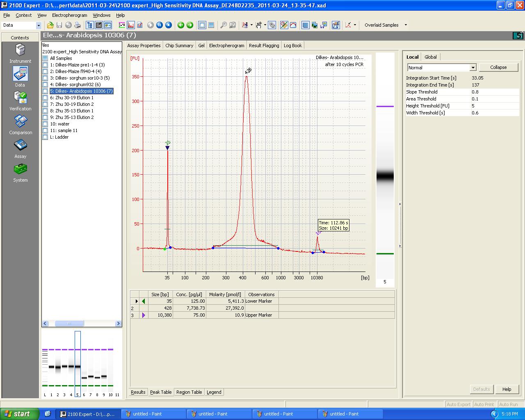525x420 pixels.
Task: Click the Help button in setpoints panel
Action: tap(507, 389)
